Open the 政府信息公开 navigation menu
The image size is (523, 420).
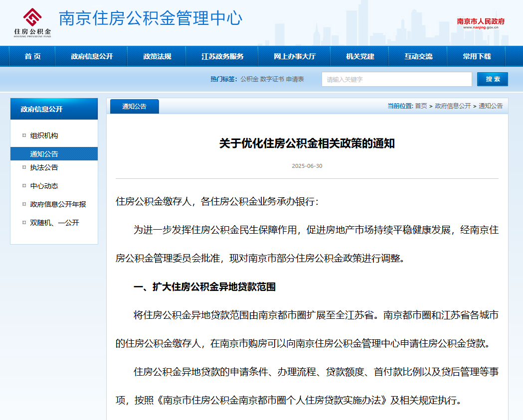[92, 56]
